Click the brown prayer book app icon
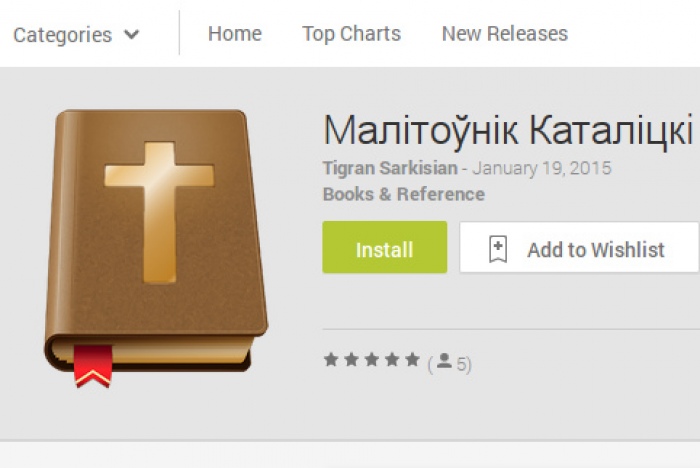 (156, 248)
